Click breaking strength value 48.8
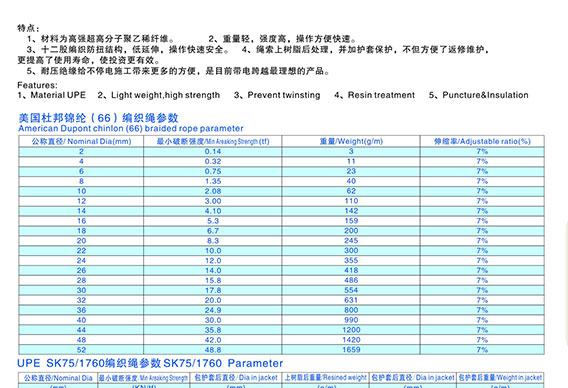The image size is (568, 388). coord(213,350)
